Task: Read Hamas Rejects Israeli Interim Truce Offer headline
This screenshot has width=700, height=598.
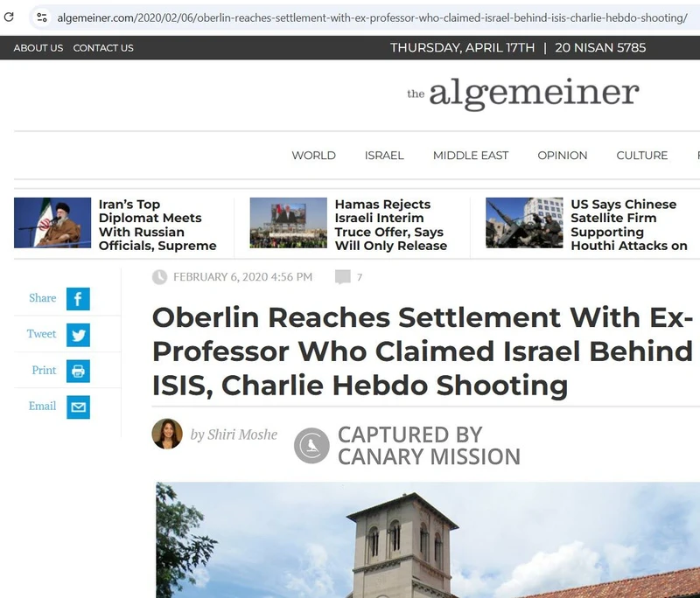Action: 391,225
